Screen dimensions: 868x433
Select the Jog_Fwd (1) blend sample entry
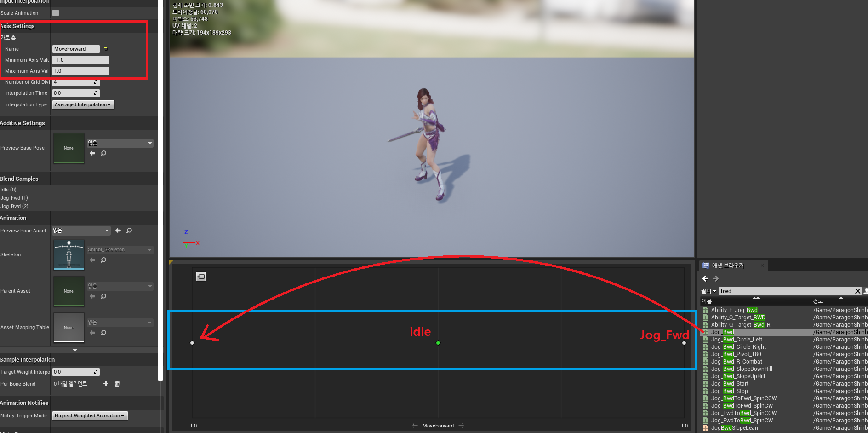(x=14, y=198)
